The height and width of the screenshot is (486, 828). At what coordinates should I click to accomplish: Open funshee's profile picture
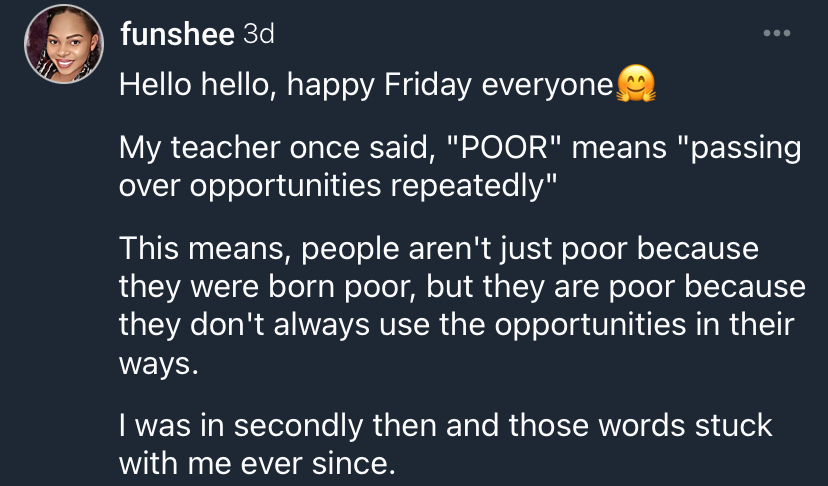tap(64, 44)
